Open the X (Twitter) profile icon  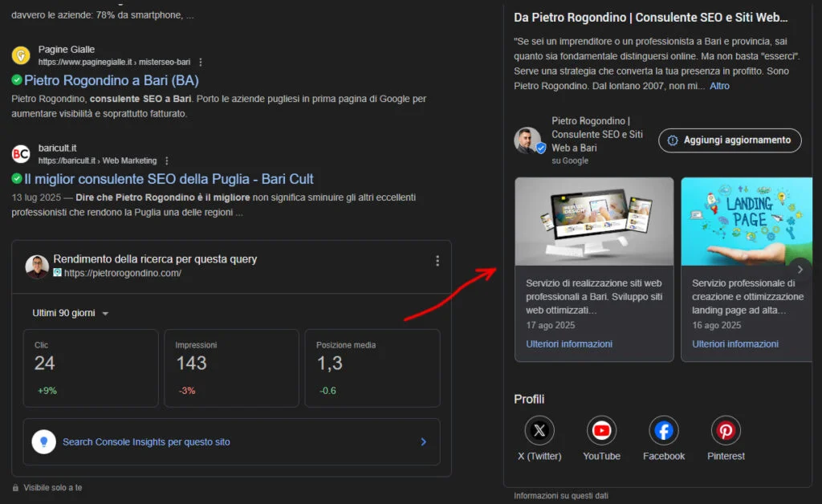(x=539, y=431)
